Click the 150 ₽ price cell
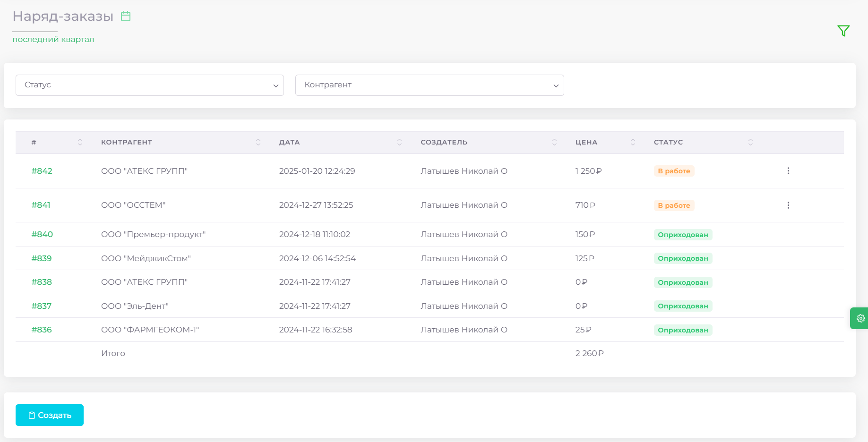Viewport: 868px width, 442px height. (585, 234)
